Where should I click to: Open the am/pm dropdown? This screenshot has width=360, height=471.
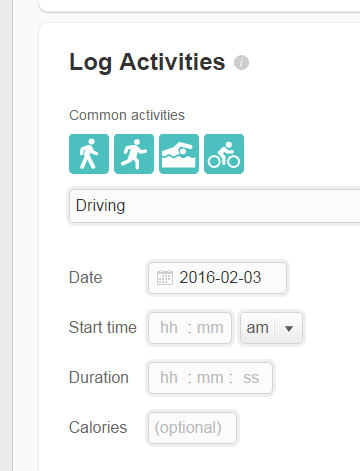271,328
